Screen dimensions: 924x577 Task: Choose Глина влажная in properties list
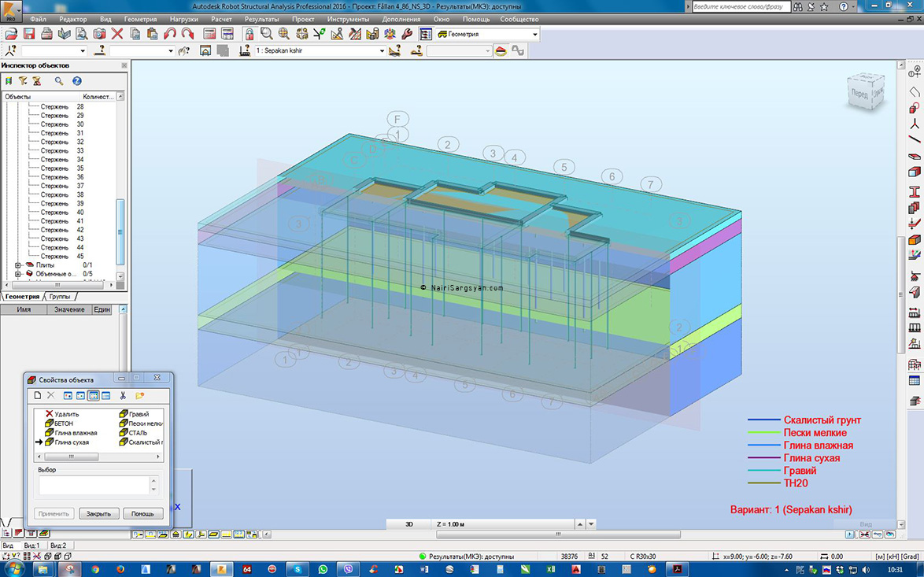point(71,433)
